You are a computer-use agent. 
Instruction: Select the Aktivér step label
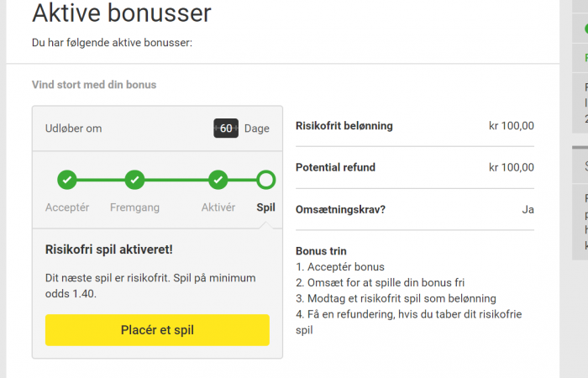218,207
